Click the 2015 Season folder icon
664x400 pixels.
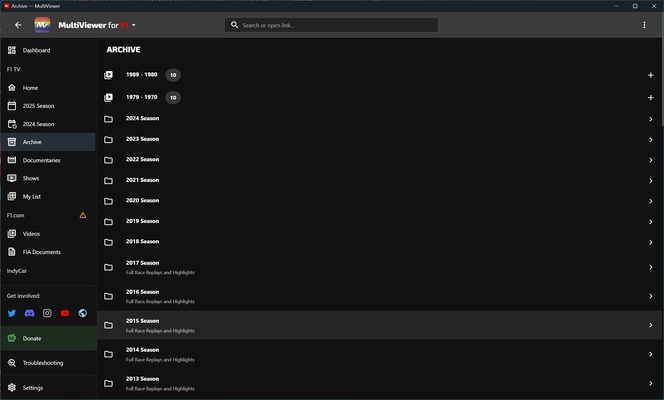pyautogui.click(x=108, y=325)
